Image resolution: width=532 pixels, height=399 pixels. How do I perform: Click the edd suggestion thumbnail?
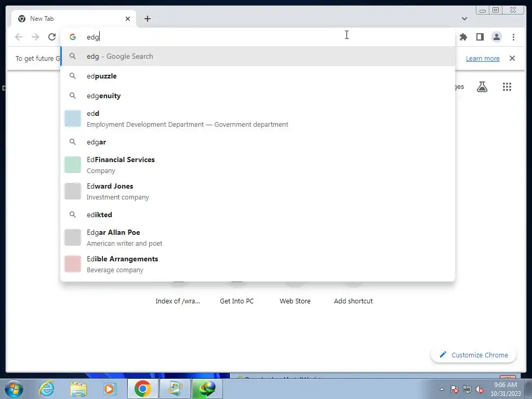[x=73, y=118]
